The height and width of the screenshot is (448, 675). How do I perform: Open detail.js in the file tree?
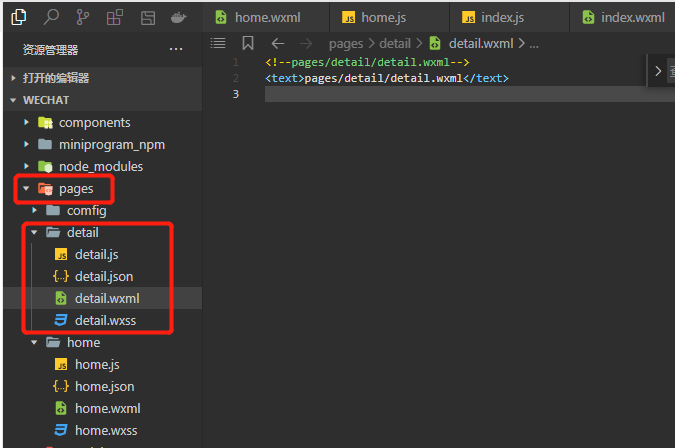(x=96, y=254)
